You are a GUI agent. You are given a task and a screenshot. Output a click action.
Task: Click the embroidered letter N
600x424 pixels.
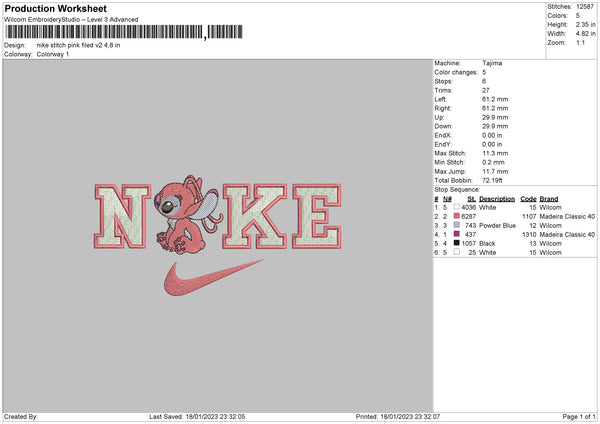point(122,217)
